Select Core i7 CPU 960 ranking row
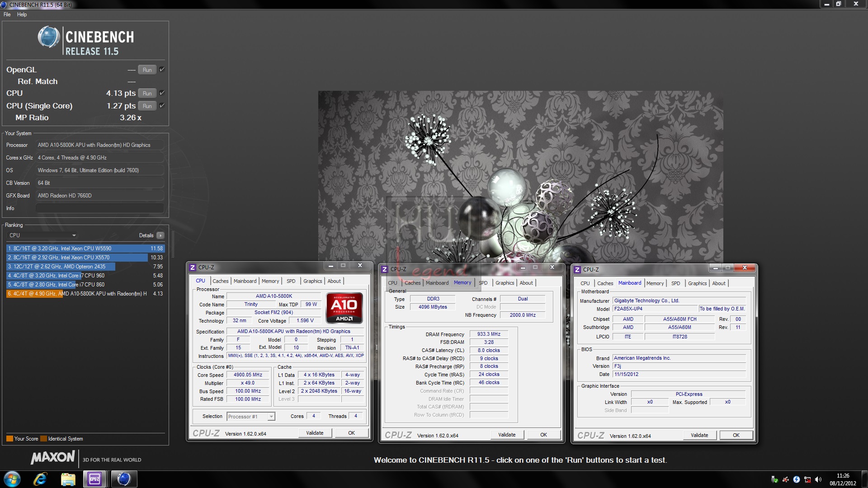868x488 pixels. coord(85,276)
